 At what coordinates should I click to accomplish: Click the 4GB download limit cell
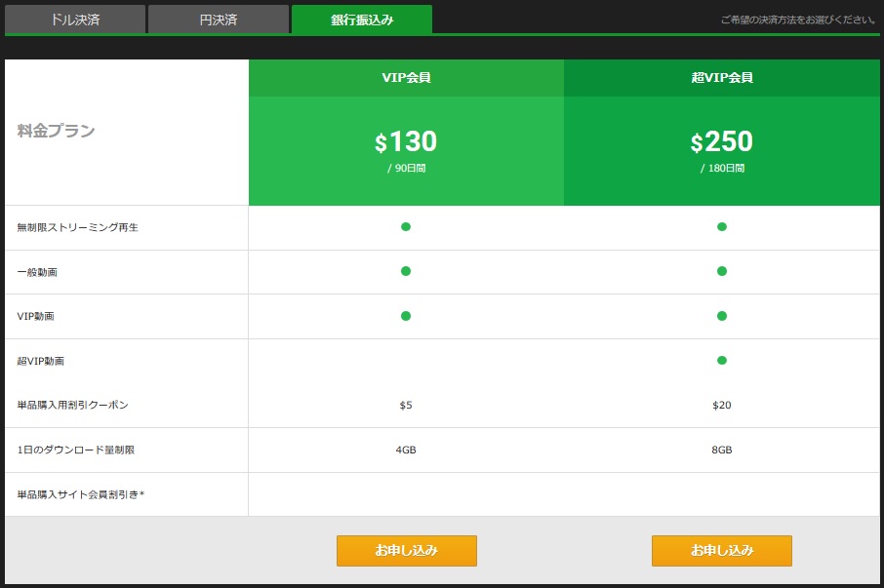click(x=406, y=450)
